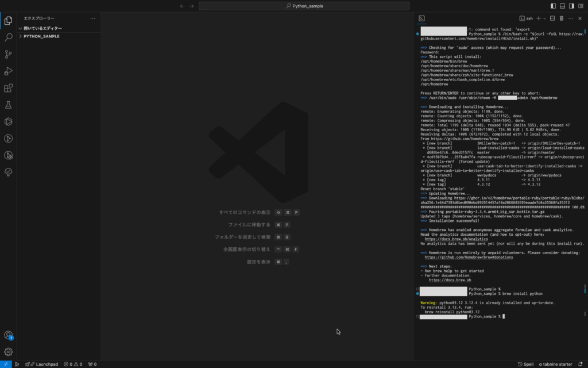The image size is (588, 368).
Task: Open the Testing flask icon view
Action: point(8,105)
